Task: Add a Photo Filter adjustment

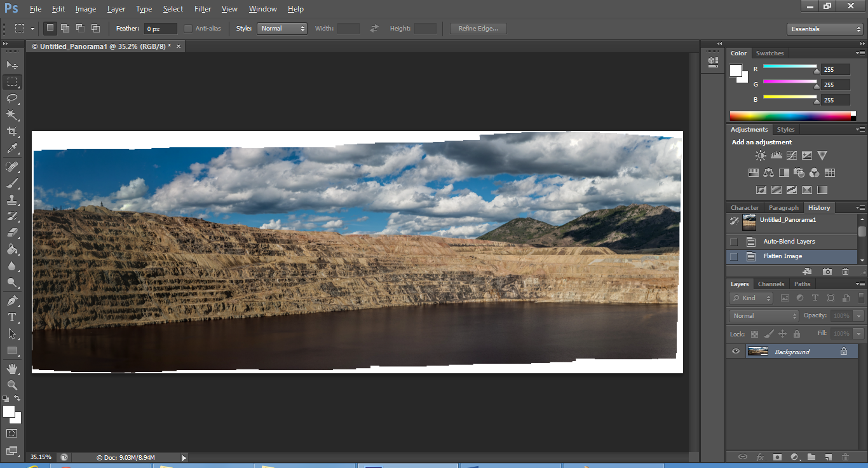Action: coord(799,172)
